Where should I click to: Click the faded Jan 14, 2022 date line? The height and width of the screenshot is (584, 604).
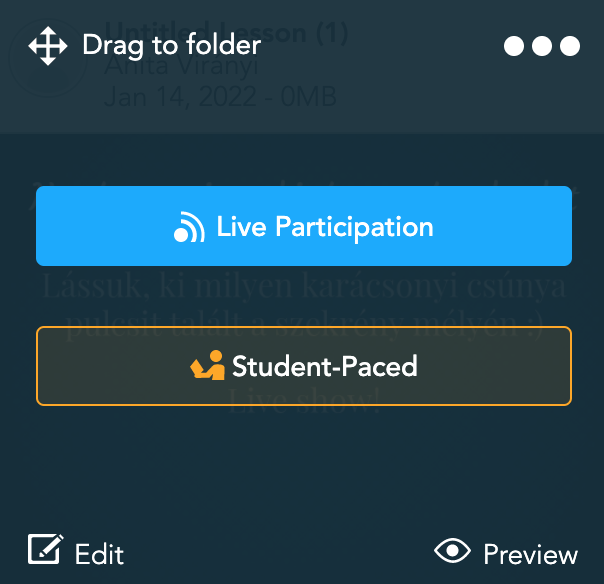pos(220,97)
